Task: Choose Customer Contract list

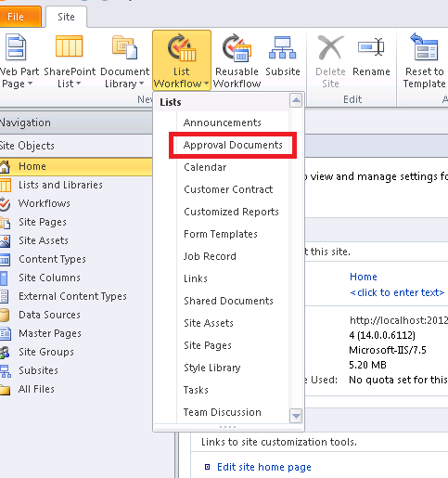Action: pos(228,189)
